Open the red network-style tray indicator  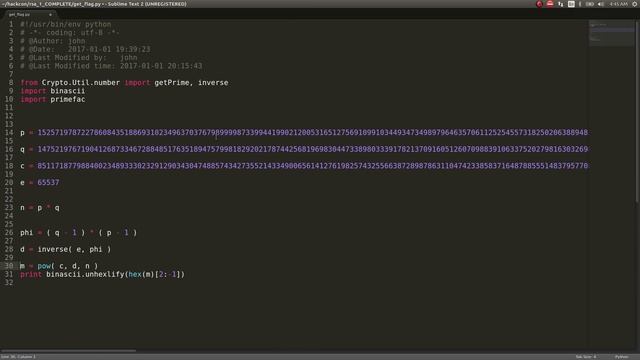pos(550,4)
